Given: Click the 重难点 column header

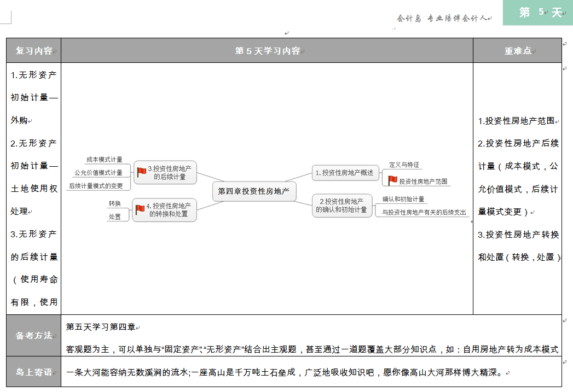Looking at the screenshot, I should (517, 51).
